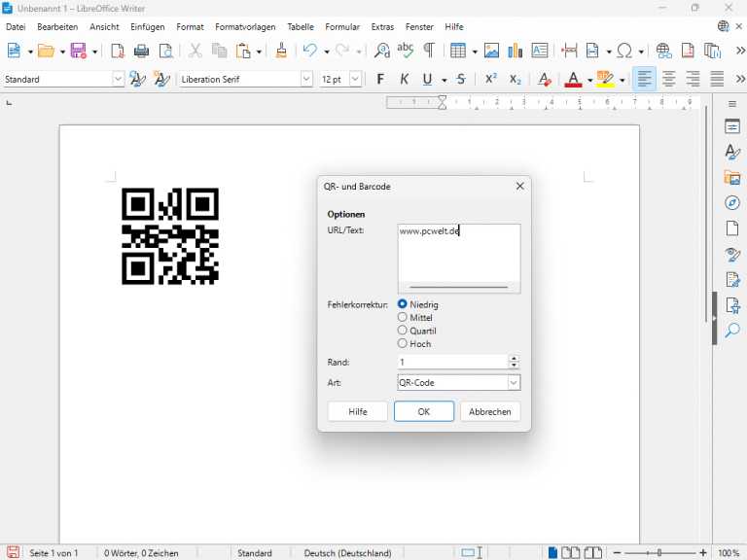Apply the red font color swatch
This screenshot has width=747, height=560.
[x=573, y=79]
